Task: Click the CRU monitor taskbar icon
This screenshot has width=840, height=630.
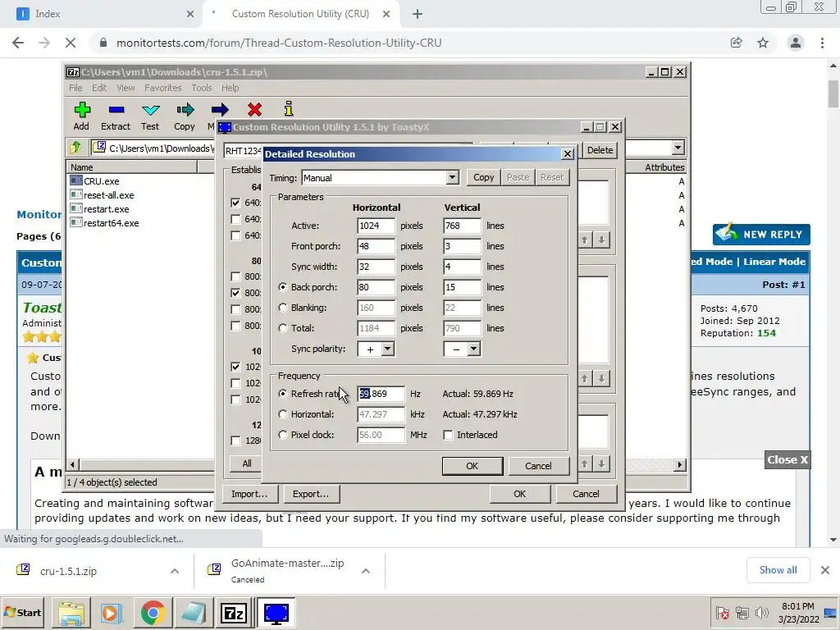Action: click(x=276, y=612)
